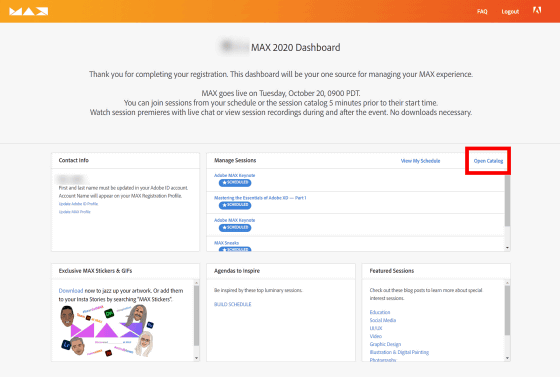Open View My Schedule
This screenshot has height=377, width=560.
[x=420, y=161]
